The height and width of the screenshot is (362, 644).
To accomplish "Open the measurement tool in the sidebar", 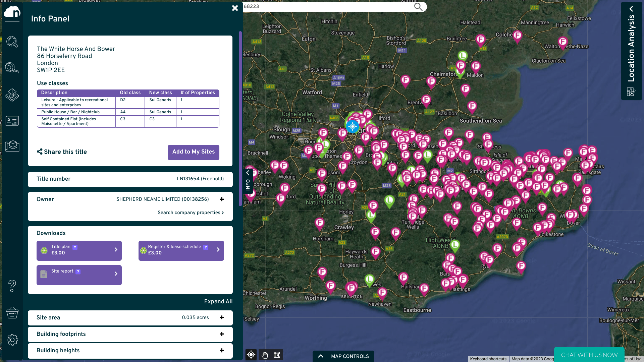I will pyautogui.click(x=12, y=68).
